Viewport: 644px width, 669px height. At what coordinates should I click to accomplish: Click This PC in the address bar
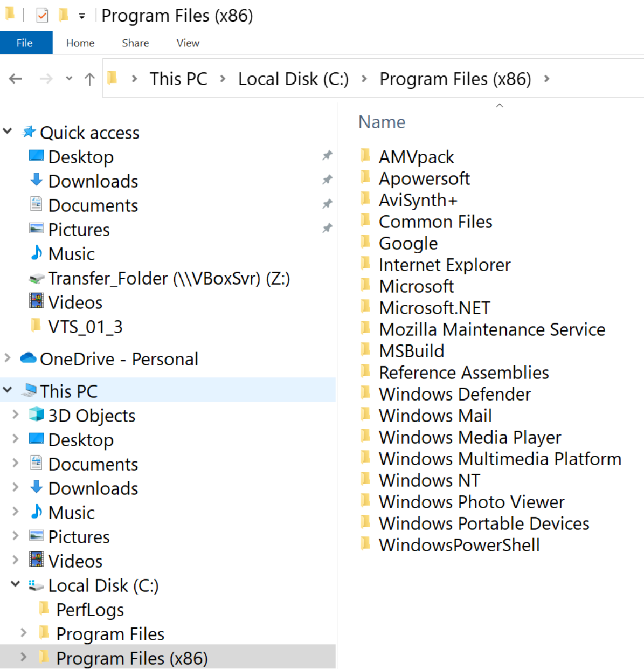click(x=178, y=79)
